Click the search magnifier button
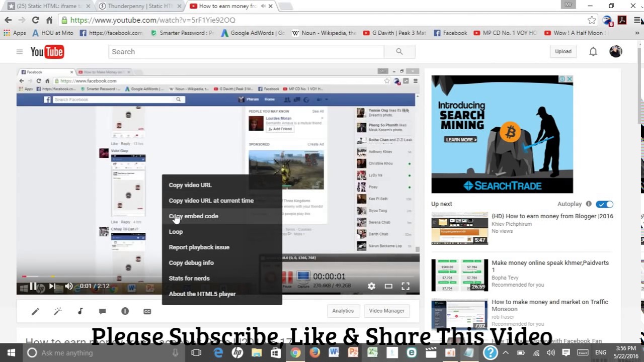Image resolution: width=644 pixels, height=362 pixels. coord(399,52)
